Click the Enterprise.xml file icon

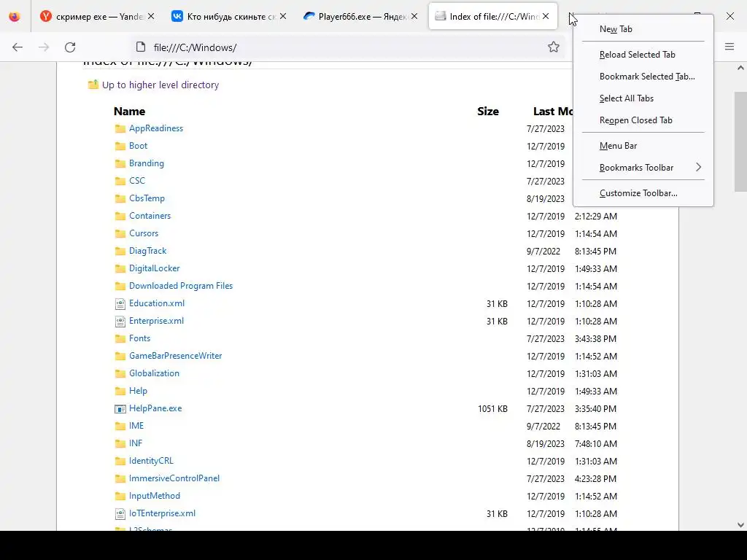(x=120, y=322)
